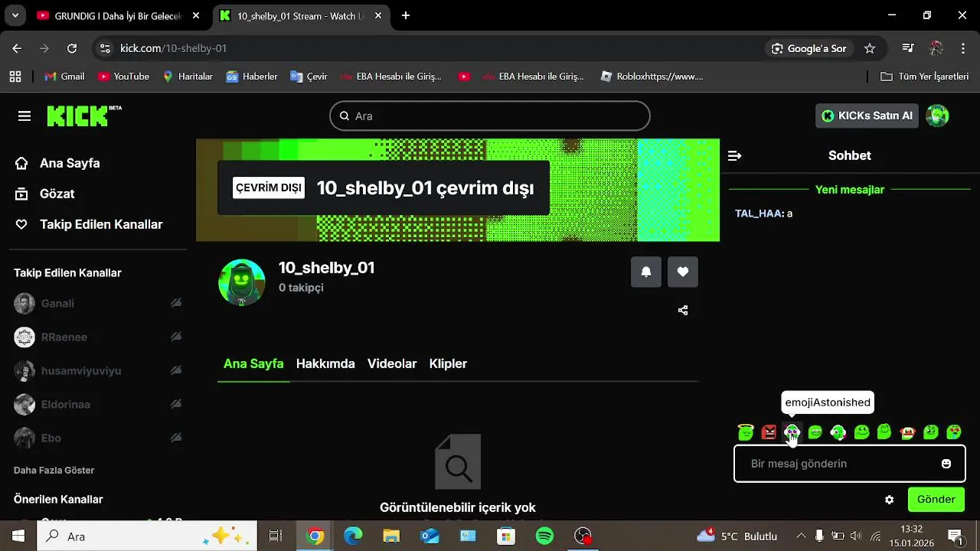Open a new browser tab with the plus button

click(406, 15)
